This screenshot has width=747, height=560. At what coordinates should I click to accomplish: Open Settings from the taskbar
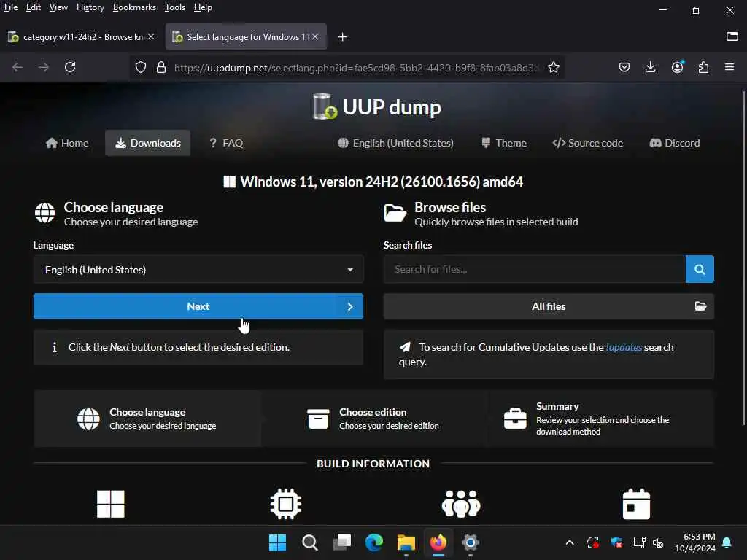tap(471, 542)
